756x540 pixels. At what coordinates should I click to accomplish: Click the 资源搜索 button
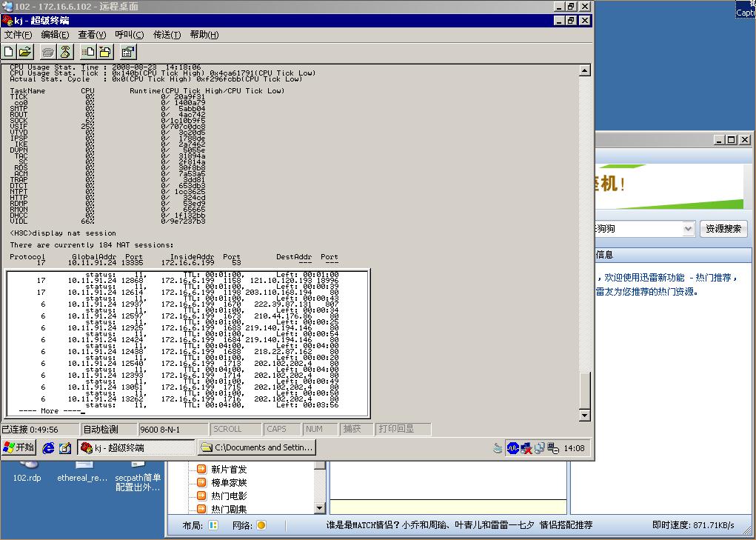(x=723, y=229)
